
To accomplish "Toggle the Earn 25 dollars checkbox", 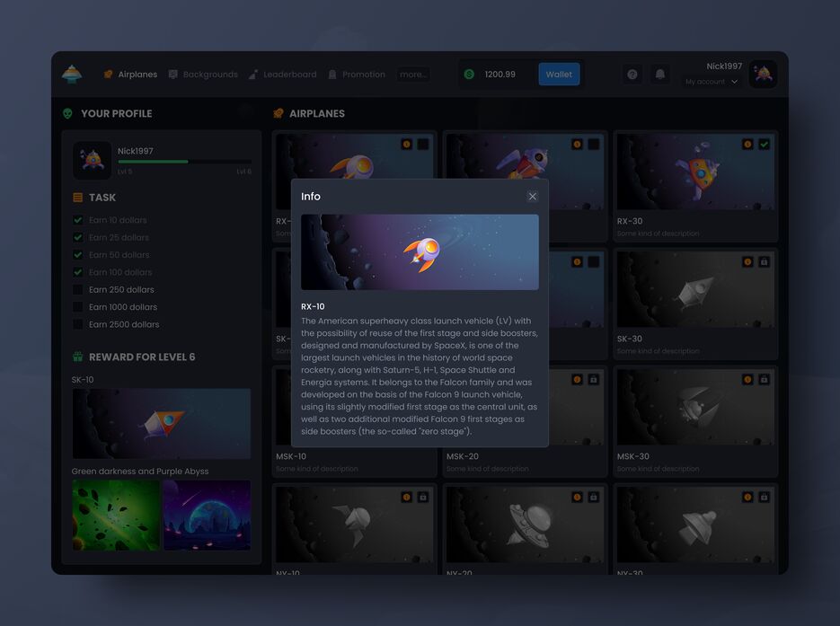I will (78, 237).
